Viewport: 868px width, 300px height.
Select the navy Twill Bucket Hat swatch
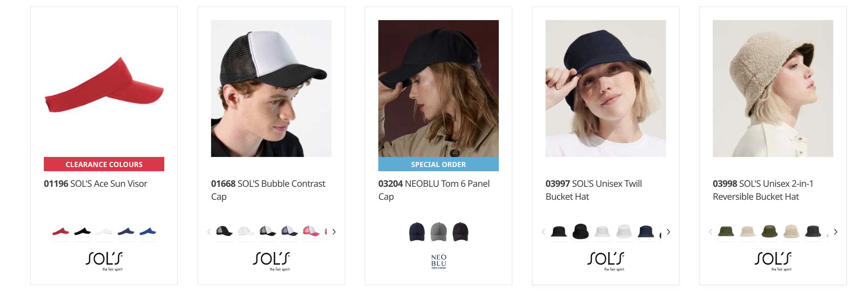tap(645, 232)
